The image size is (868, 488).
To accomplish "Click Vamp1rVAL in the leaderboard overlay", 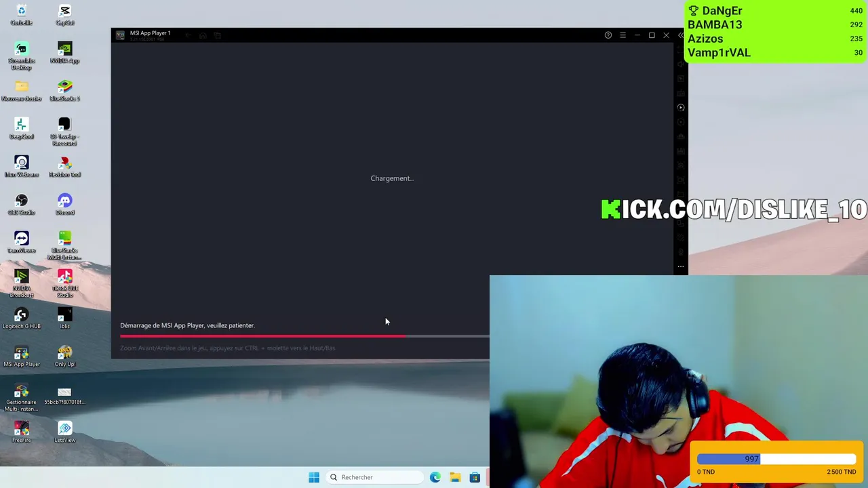I will point(719,53).
